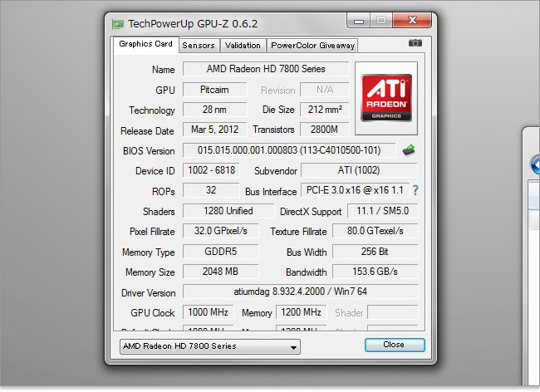Click the Bus Width value 256 Bit
The height and width of the screenshot is (392, 540).
pos(375,252)
